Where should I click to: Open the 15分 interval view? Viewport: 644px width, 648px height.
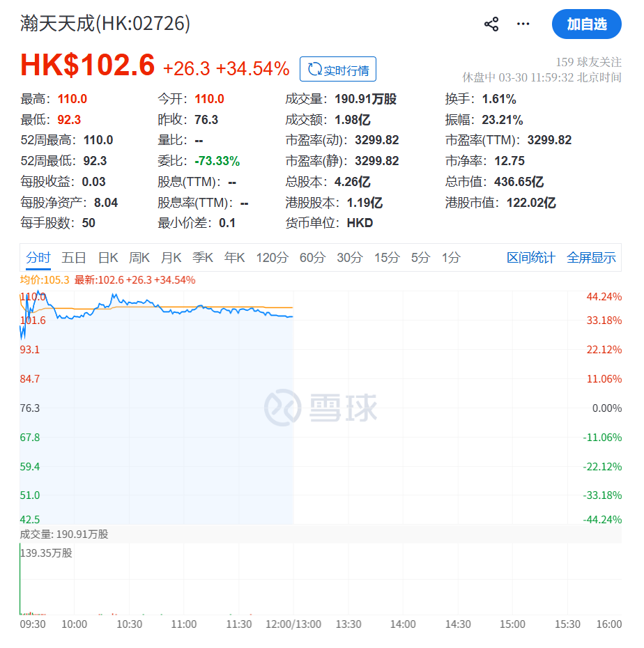(387, 257)
